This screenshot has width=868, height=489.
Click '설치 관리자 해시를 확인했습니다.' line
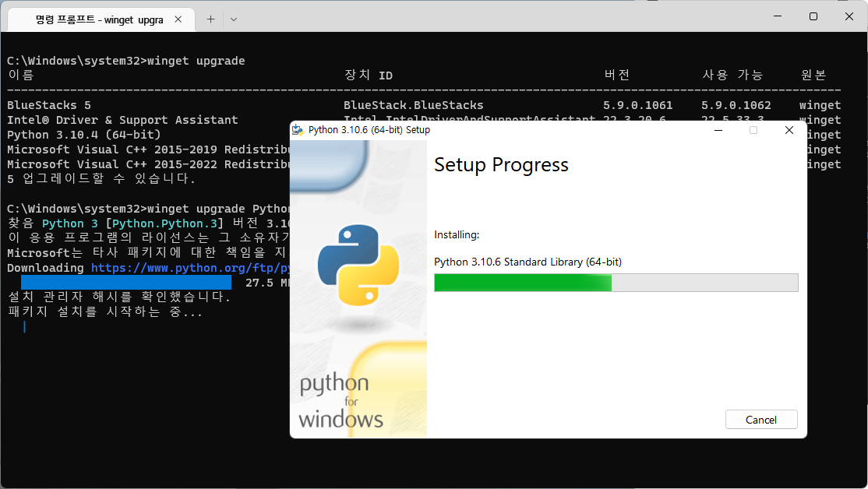119,297
